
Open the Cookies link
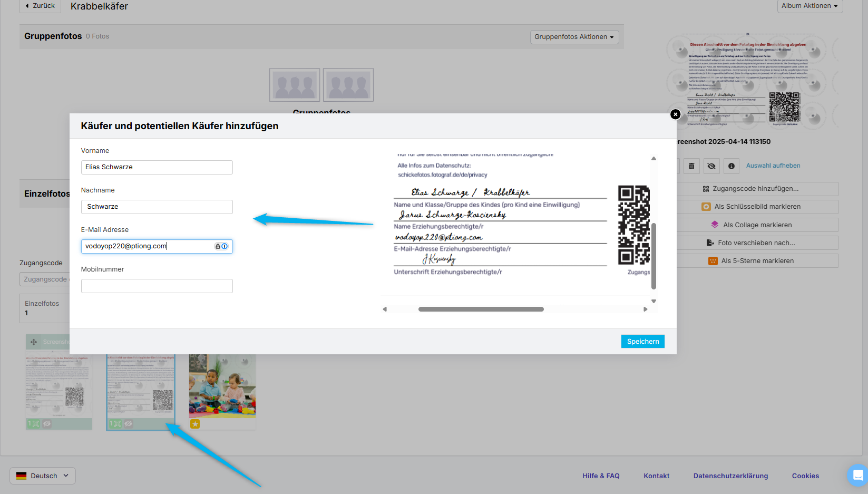point(805,476)
